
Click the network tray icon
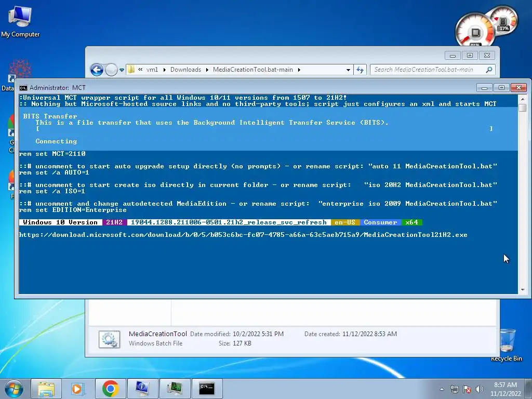(454, 389)
